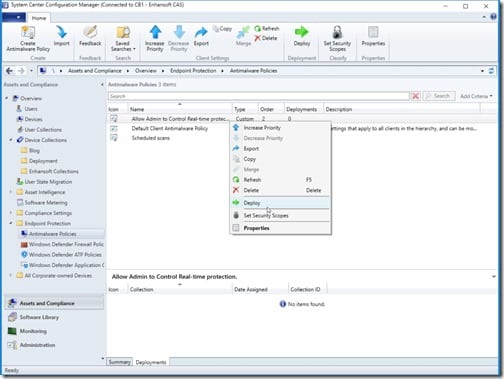Viewport: 504px width, 379px height.
Task: Collapse the Endpoint Protection node
Action: 11,223
